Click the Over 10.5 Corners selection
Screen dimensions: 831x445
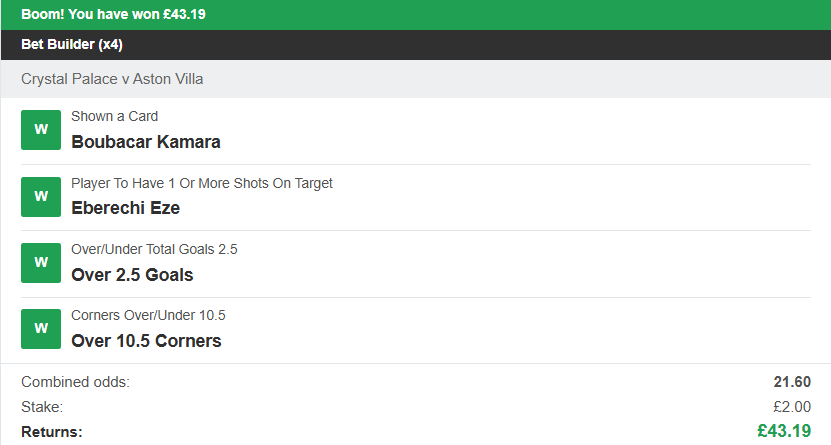[146, 341]
